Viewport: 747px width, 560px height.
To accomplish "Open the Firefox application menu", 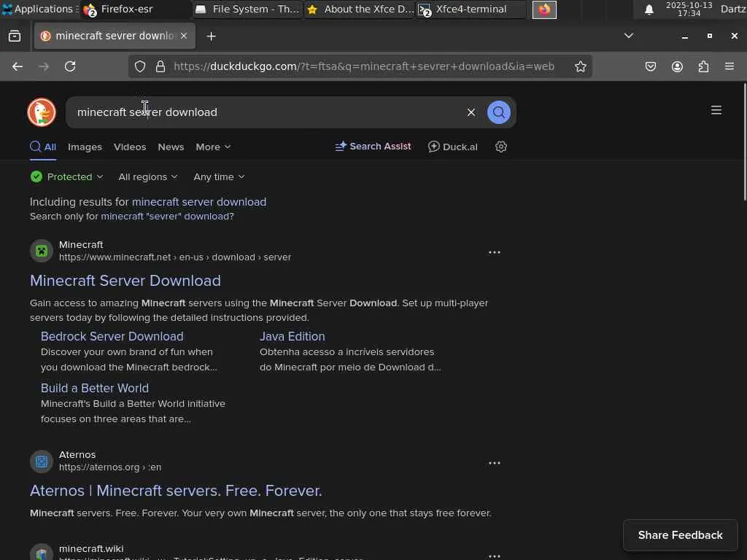I will [x=729, y=66].
